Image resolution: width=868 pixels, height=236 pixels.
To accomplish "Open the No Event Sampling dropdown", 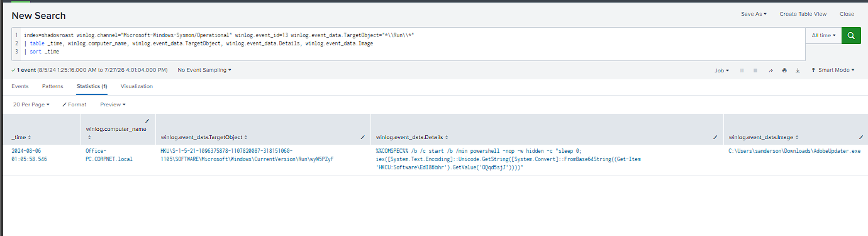I will 204,70.
